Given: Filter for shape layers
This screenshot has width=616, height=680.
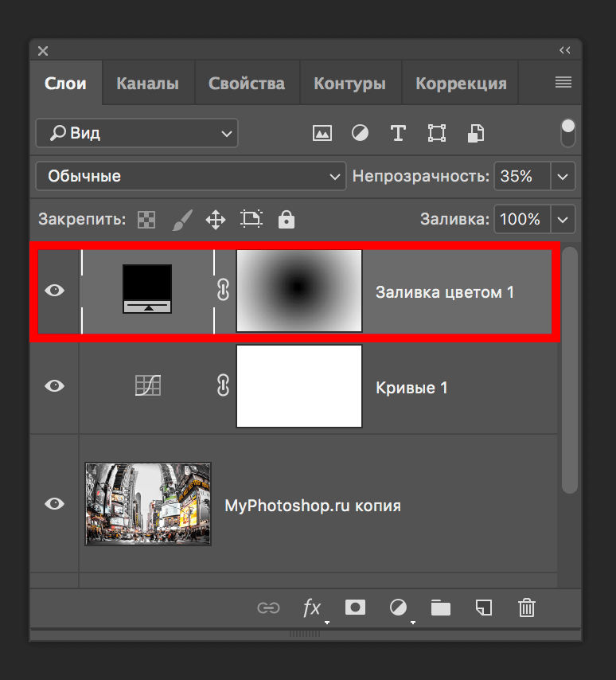Looking at the screenshot, I should (436, 133).
